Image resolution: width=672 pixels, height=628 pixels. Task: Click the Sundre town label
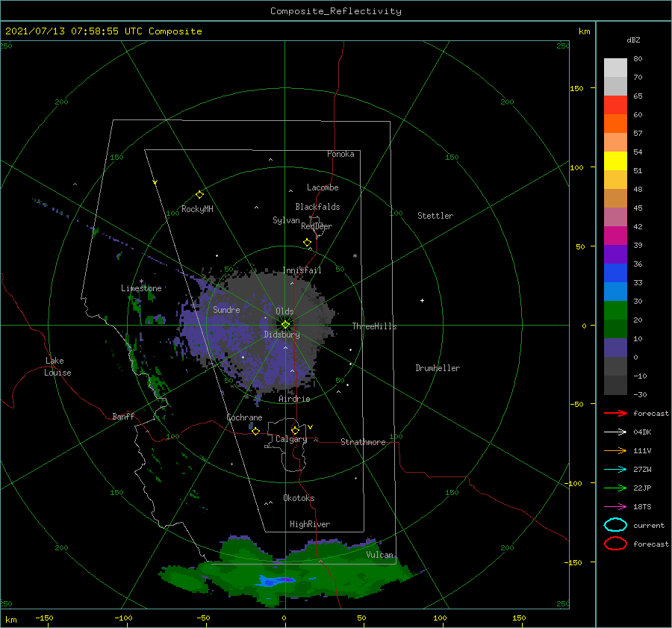coord(227,309)
